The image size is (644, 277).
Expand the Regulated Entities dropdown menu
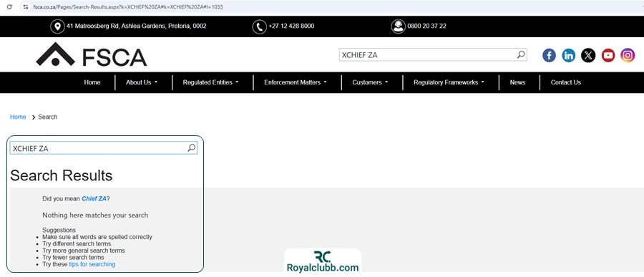pos(210,82)
